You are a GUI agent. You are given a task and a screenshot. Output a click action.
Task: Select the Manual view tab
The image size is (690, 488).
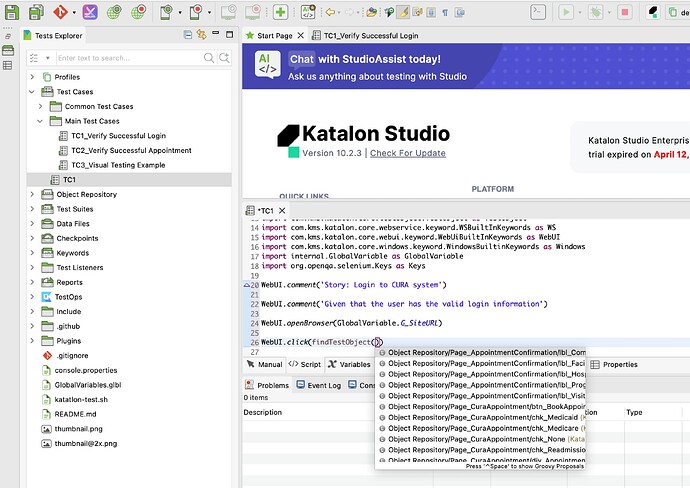coord(264,364)
